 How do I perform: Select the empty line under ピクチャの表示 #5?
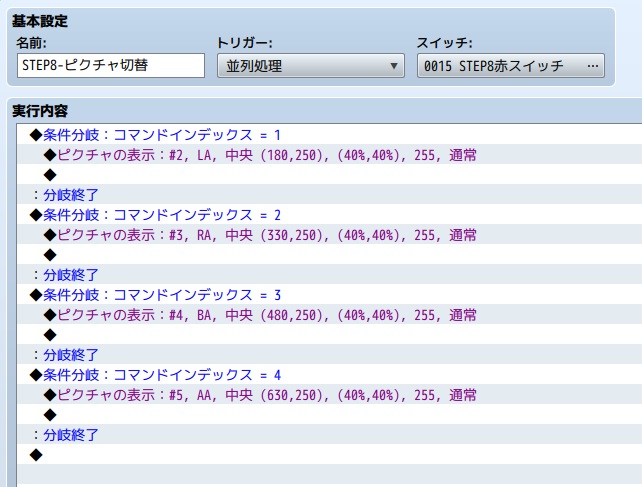click(x=330, y=415)
